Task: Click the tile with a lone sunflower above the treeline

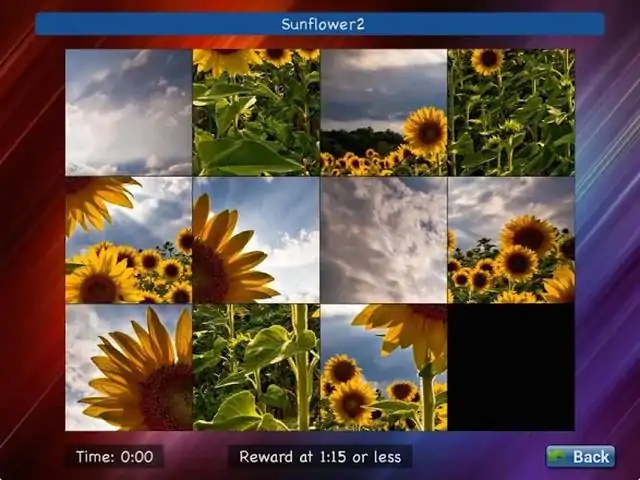Action: point(383,112)
